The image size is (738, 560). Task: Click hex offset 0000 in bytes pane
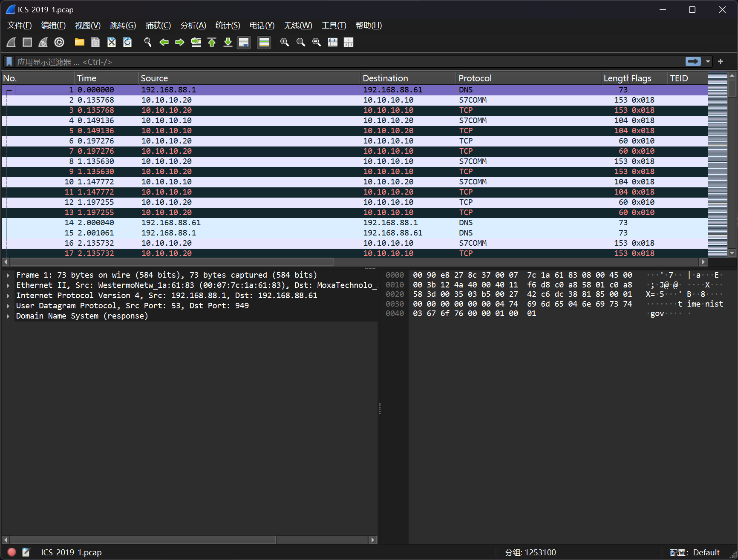click(x=395, y=275)
